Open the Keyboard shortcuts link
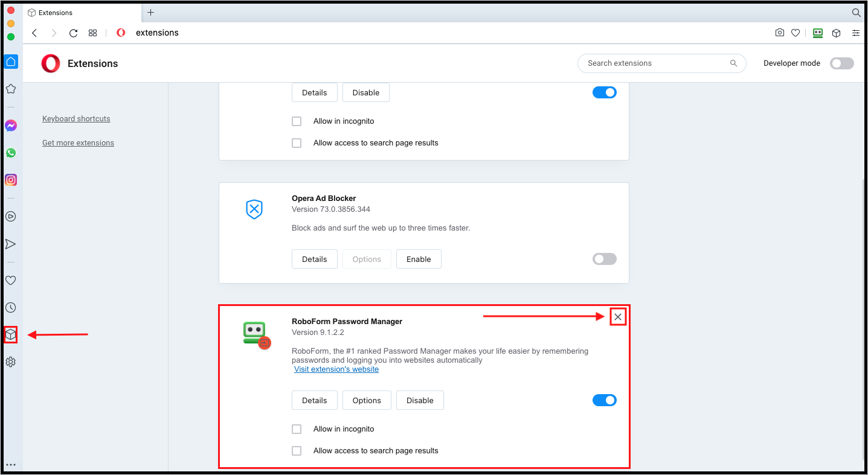This screenshot has width=868, height=475. 76,119
